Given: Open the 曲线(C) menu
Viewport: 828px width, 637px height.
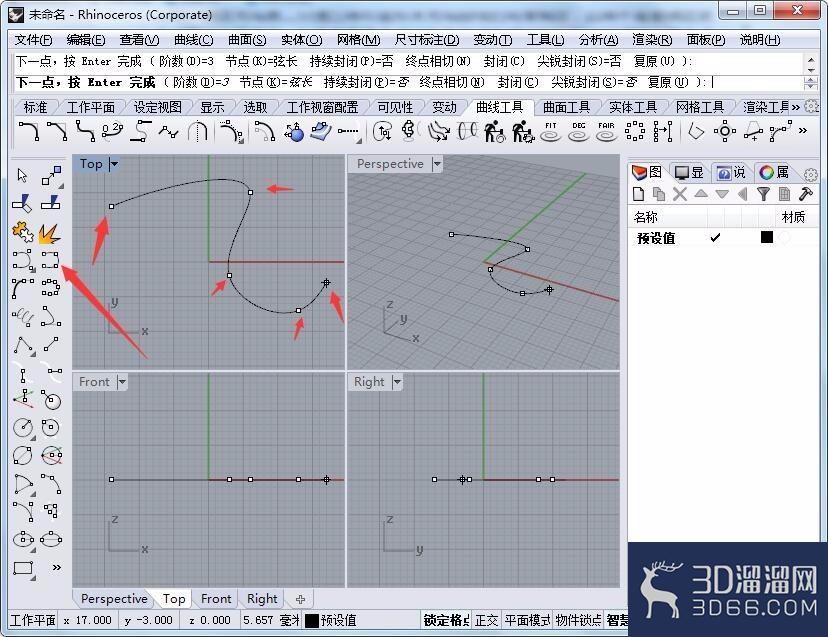Looking at the screenshot, I should tap(194, 40).
